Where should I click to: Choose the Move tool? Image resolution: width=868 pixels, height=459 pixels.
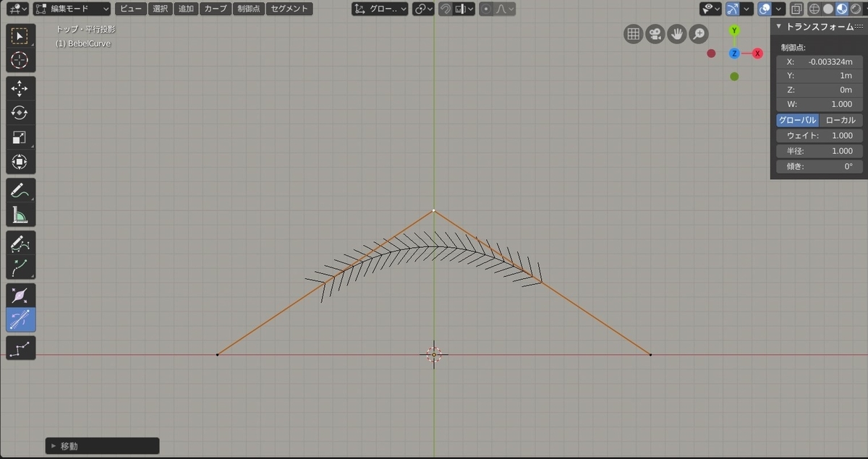[20, 89]
